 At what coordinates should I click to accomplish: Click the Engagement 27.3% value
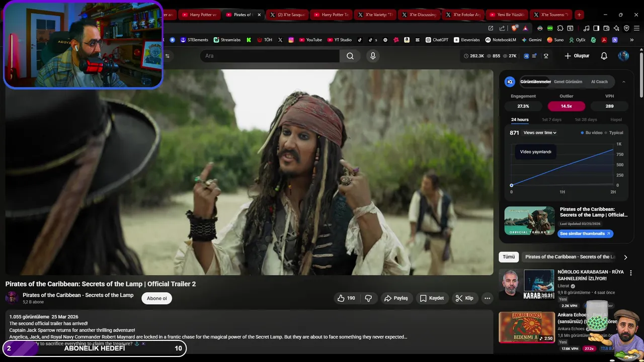(523, 106)
